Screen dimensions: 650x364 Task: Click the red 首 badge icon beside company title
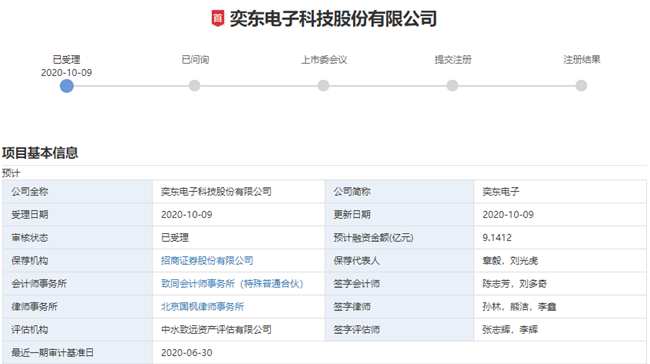[218, 19]
